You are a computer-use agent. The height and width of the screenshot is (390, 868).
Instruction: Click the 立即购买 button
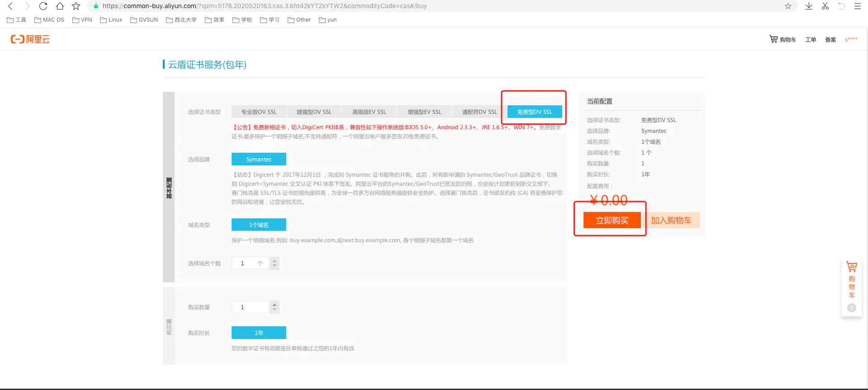[x=612, y=220]
